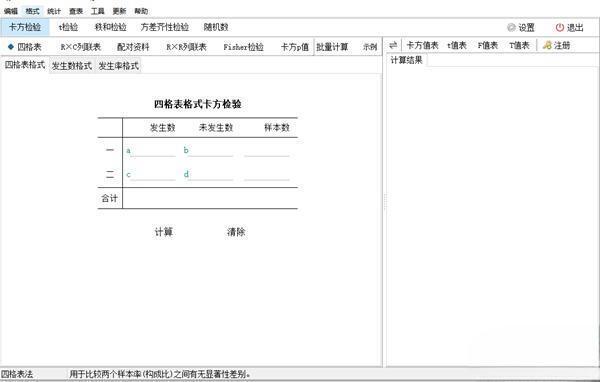Click the 未发生数 column header
Screen dimensions: 600x382
point(216,127)
